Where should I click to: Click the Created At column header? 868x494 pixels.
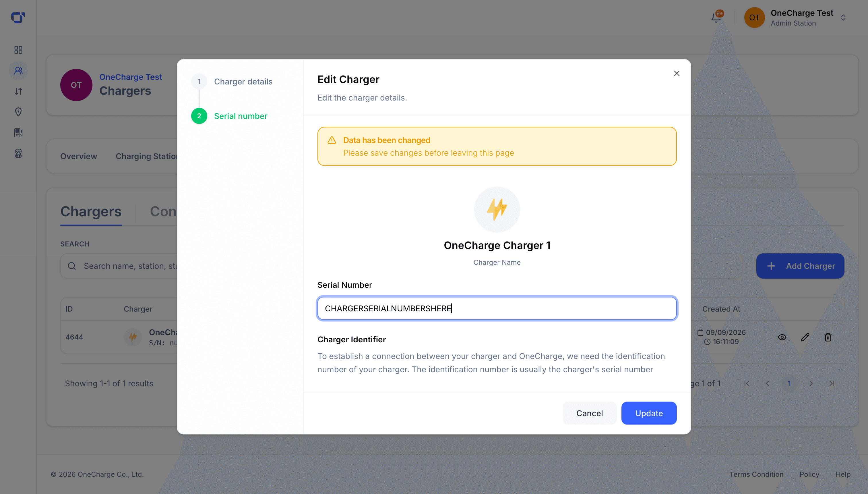pos(721,309)
